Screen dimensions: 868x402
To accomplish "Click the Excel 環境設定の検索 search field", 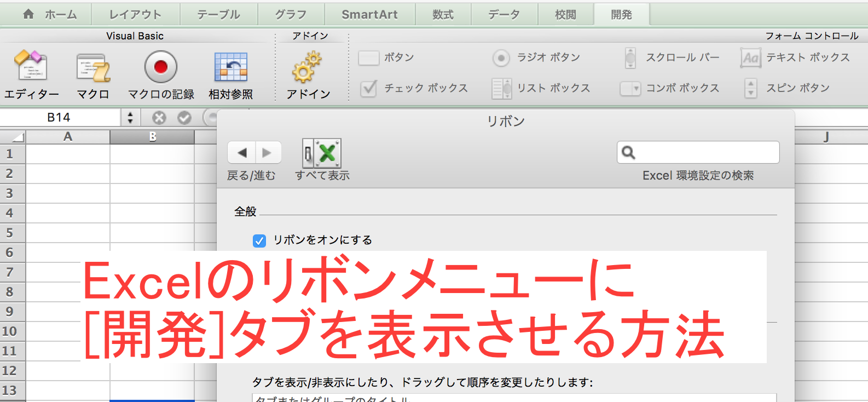I will (698, 152).
